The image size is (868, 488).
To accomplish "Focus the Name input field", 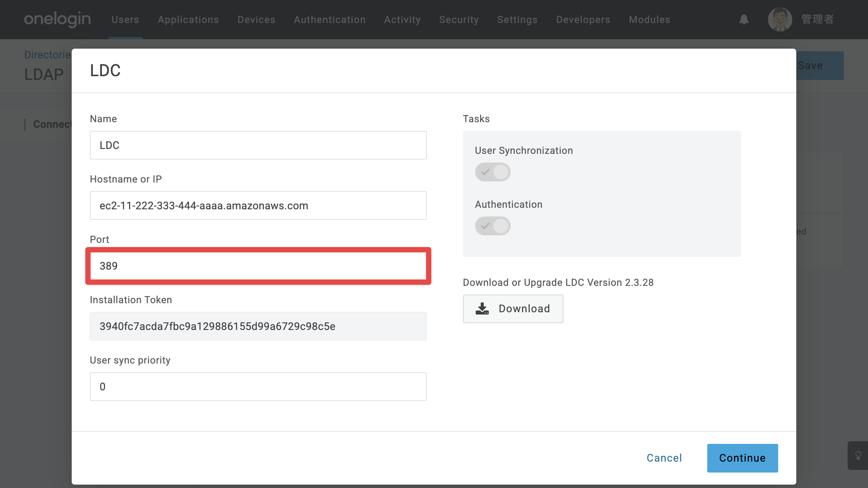I will click(258, 145).
